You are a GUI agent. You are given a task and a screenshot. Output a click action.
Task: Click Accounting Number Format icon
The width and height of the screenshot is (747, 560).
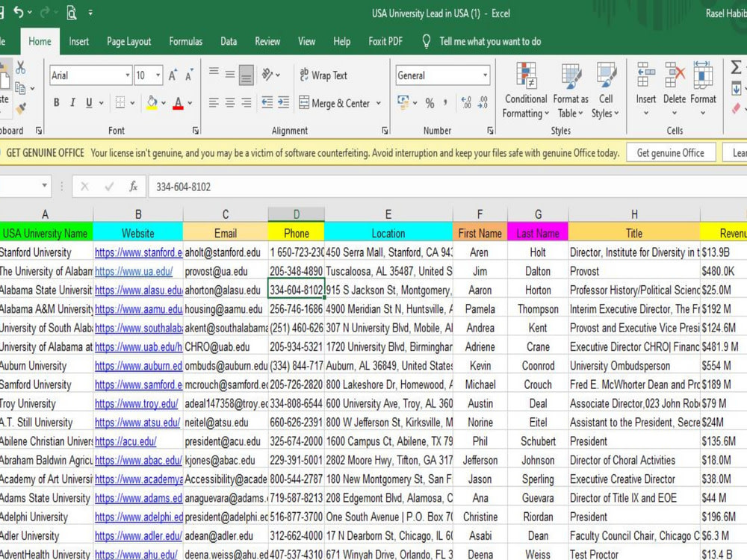coord(403,102)
